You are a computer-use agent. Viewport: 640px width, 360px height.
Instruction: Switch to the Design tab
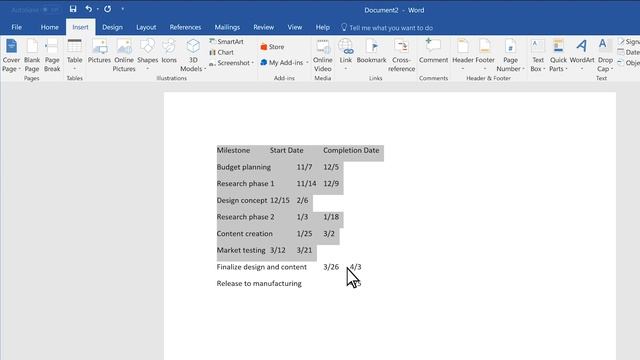[x=112, y=27]
